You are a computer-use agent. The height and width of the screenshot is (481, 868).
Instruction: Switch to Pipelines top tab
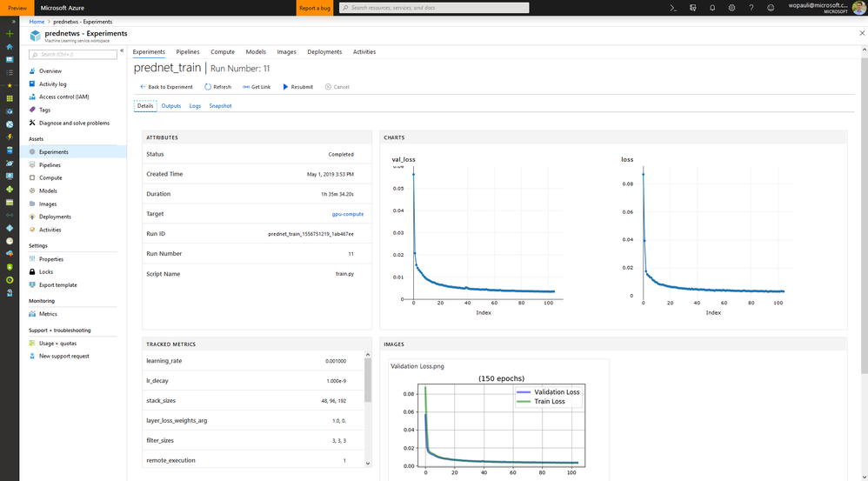click(x=188, y=52)
